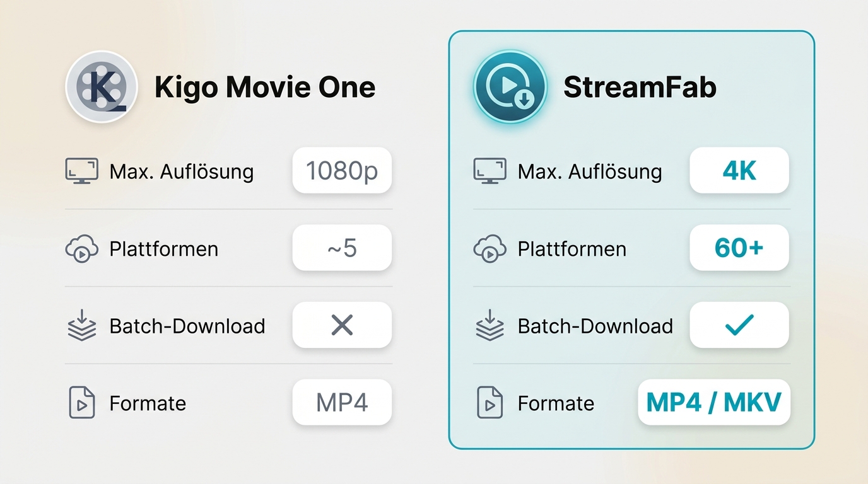
Task: Click the 1080p resolution value
Action: pos(342,170)
